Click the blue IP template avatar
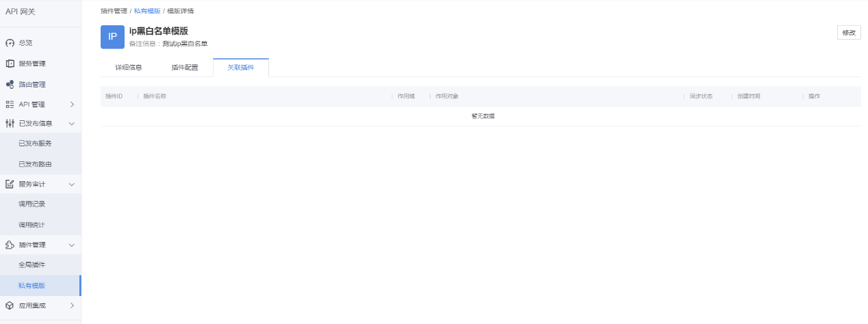 (x=112, y=37)
